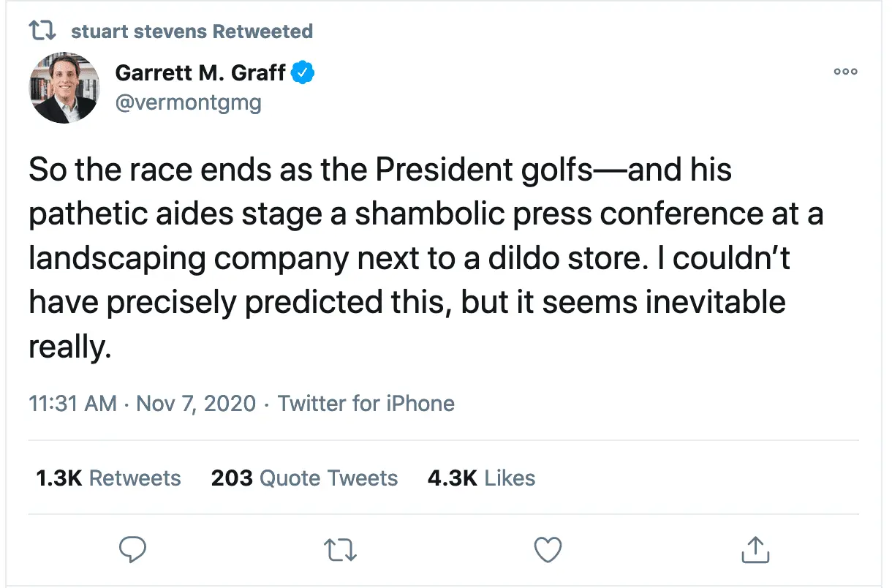The width and height of the screenshot is (892, 588).
Task: Click the blue verified badge
Action: tap(303, 72)
